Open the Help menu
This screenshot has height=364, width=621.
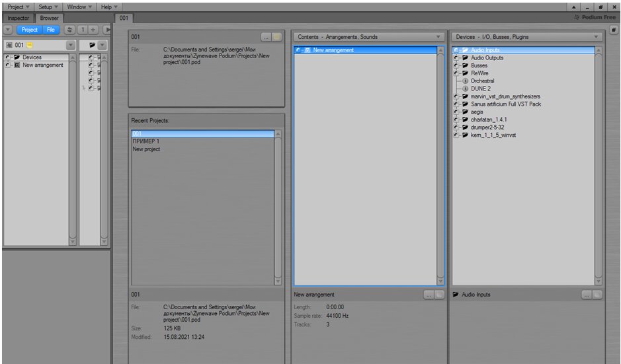[109, 7]
